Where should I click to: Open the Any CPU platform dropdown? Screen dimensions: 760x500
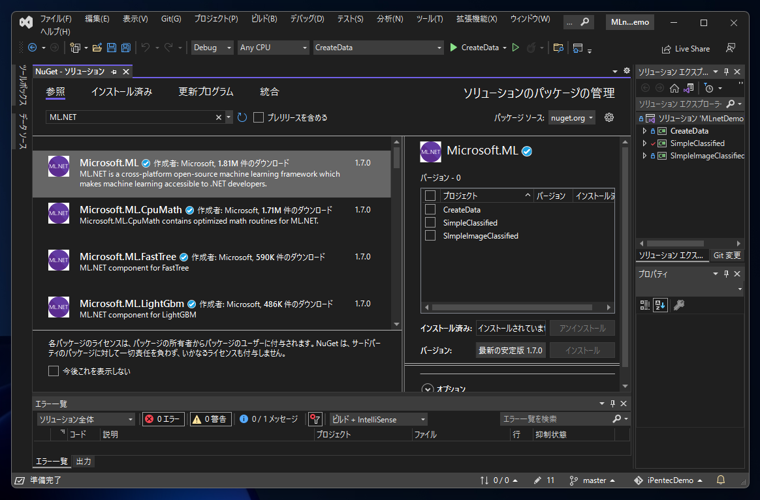coord(273,47)
